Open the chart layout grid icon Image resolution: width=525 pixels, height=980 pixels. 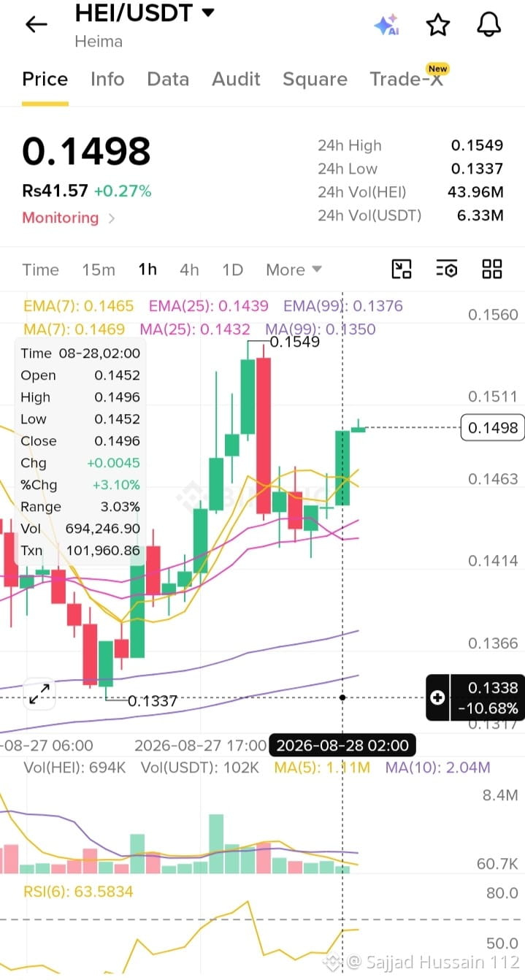pyautogui.click(x=492, y=269)
